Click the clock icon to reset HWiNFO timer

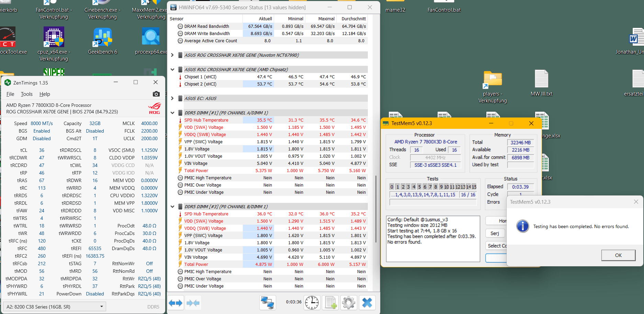[x=312, y=303]
